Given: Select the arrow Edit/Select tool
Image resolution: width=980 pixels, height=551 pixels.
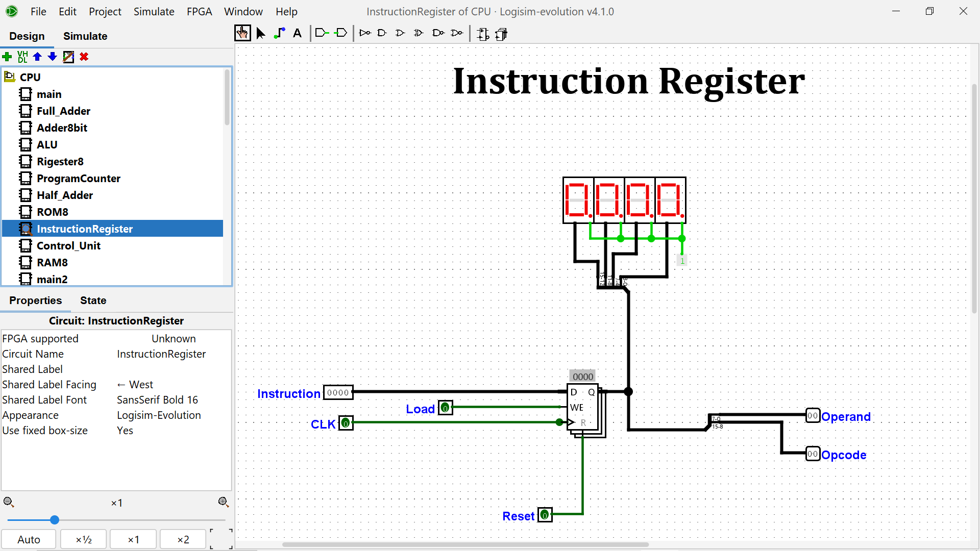Looking at the screenshot, I should coord(261,34).
